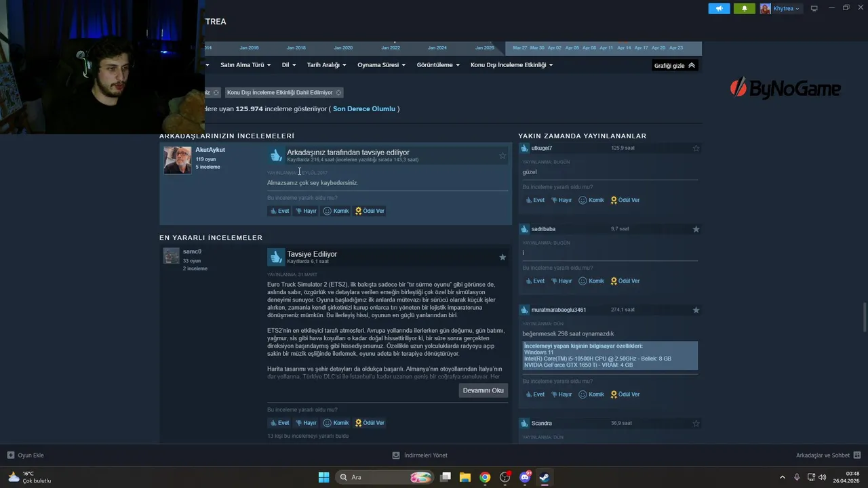Screen dimensions: 868x488
Task: Open Google Chrome from the taskbar
Action: pos(485,477)
